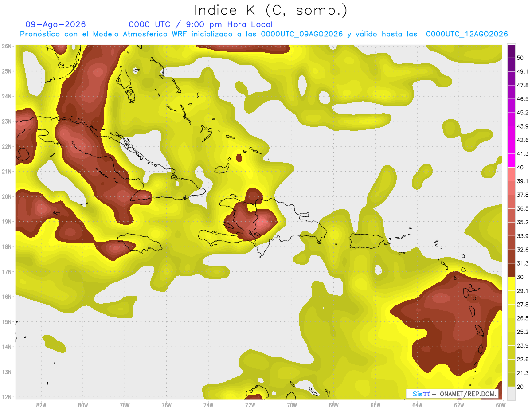Click the '43.9' color scale label
The width and height of the screenshot is (532, 411).
(523, 126)
